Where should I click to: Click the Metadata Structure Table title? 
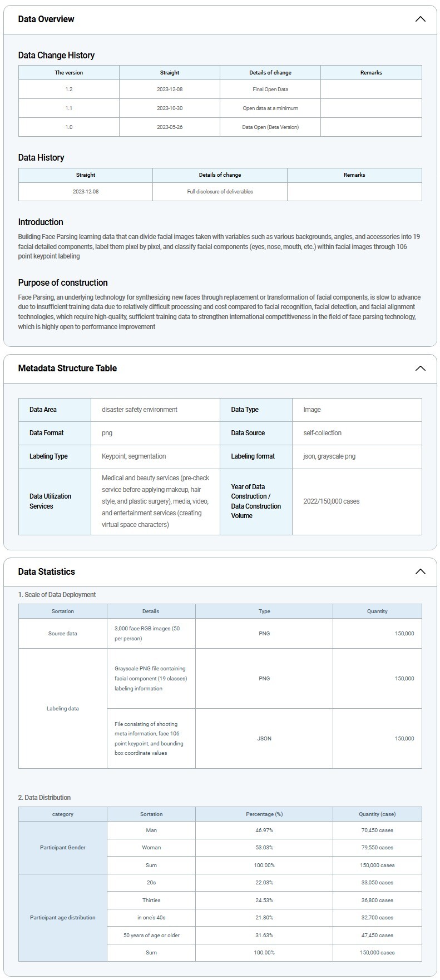tap(67, 369)
